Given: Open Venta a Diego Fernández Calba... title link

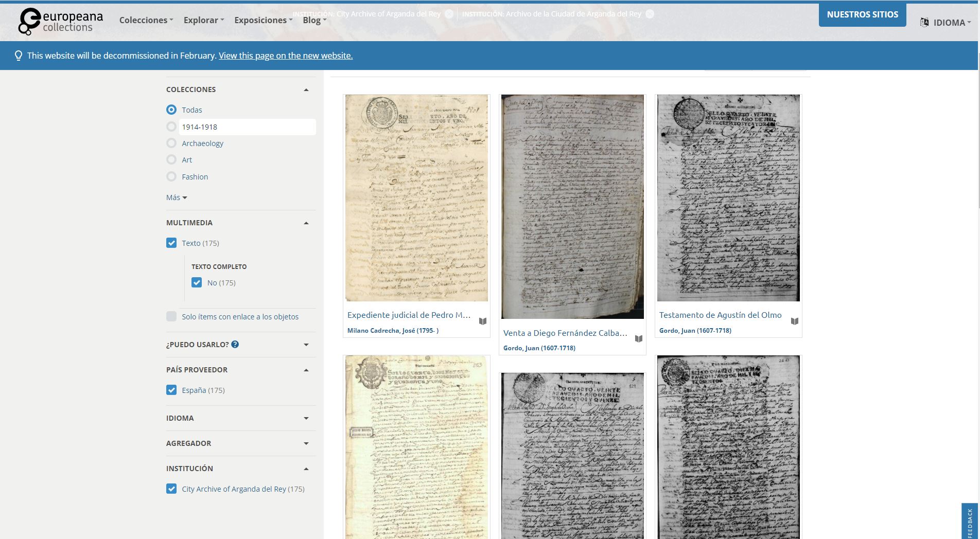Looking at the screenshot, I should point(565,333).
